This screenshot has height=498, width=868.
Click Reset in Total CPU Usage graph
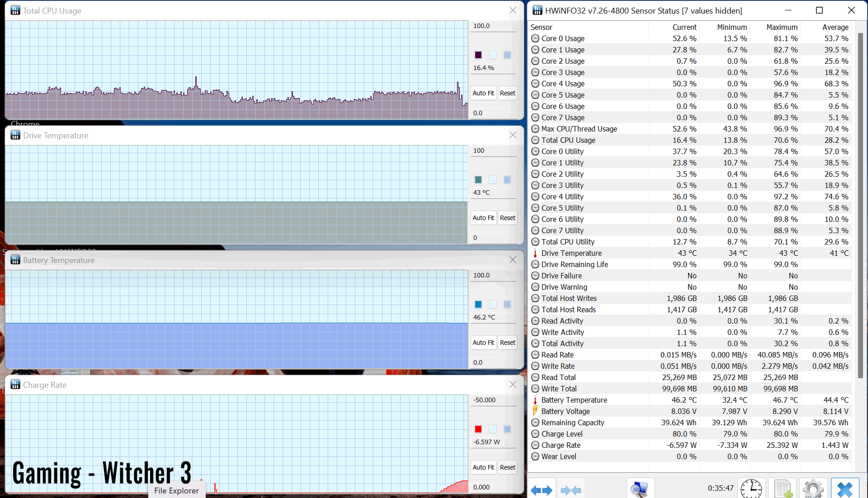point(507,93)
